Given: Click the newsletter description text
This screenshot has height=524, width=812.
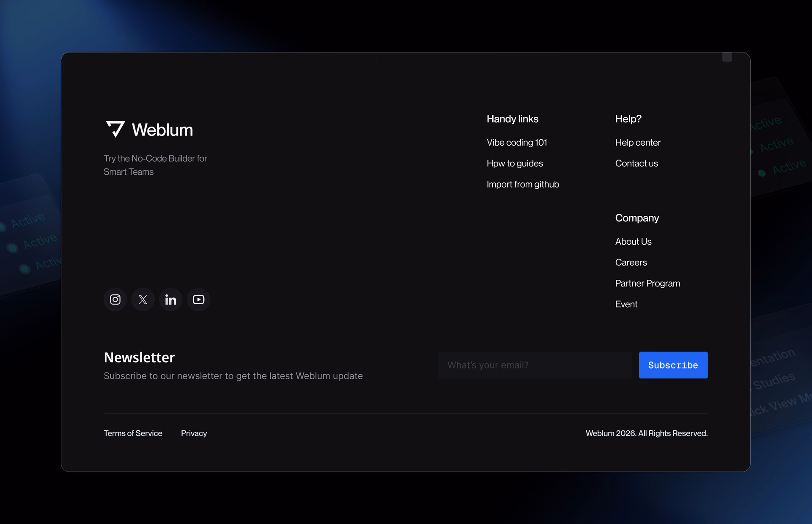Looking at the screenshot, I should (x=233, y=376).
